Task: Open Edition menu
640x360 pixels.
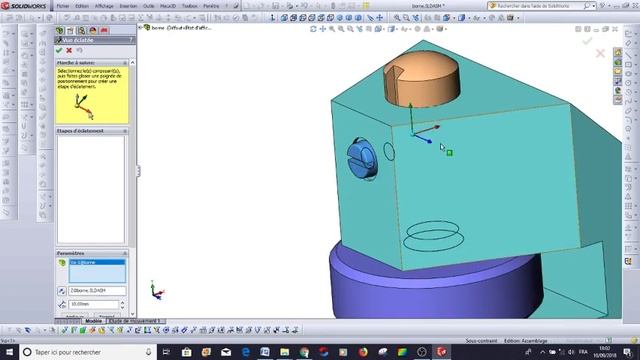Action: pos(82,6)
